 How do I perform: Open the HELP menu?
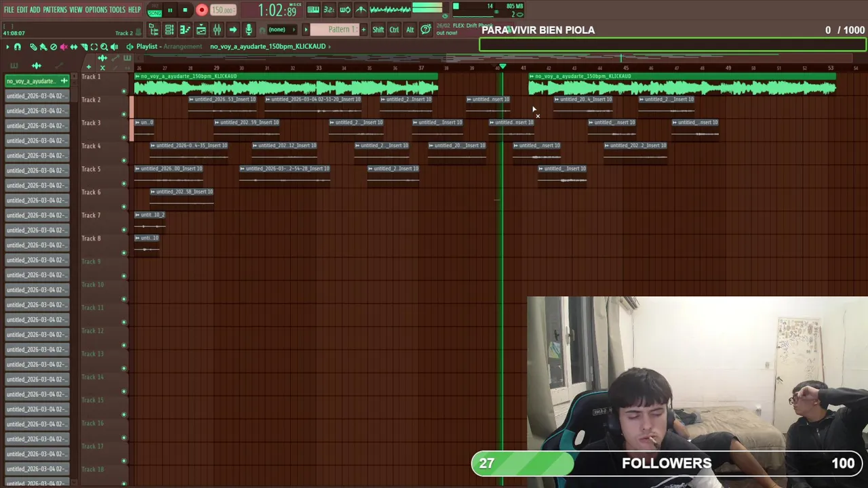pos(134,10)
